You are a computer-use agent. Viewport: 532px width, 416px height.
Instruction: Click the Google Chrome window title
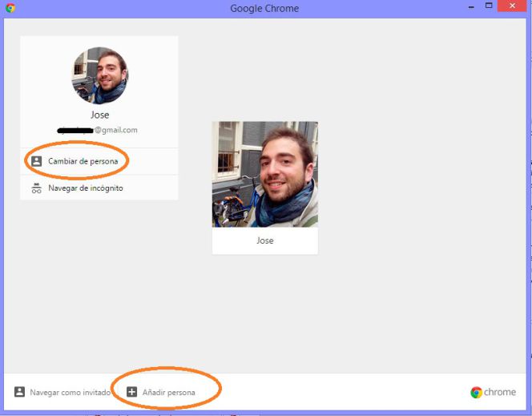(264, 9)
